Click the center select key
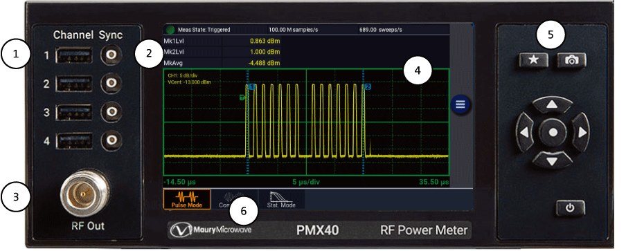 click(553, 133)
